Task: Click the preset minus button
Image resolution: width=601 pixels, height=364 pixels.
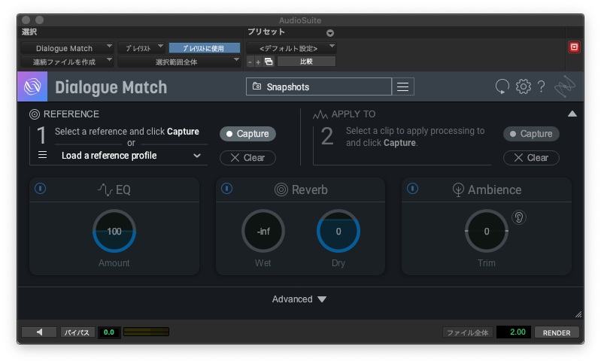Action: 250,62
